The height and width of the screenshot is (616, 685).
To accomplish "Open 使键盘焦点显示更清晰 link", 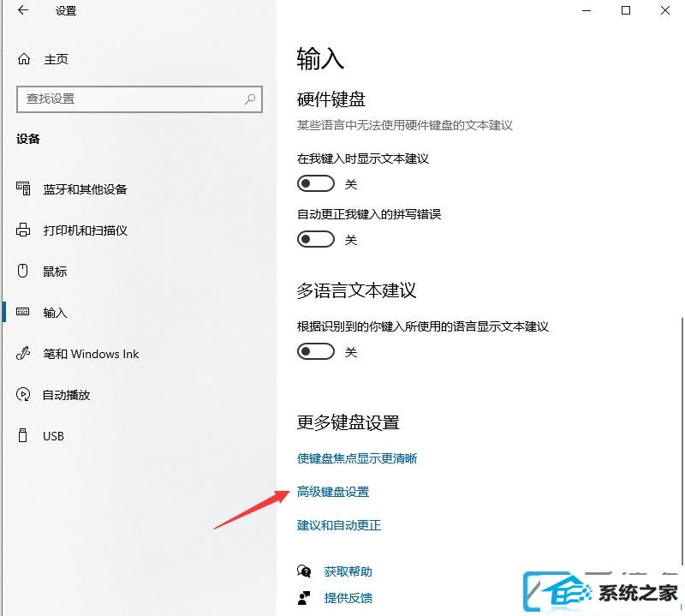I will [357, 458].
